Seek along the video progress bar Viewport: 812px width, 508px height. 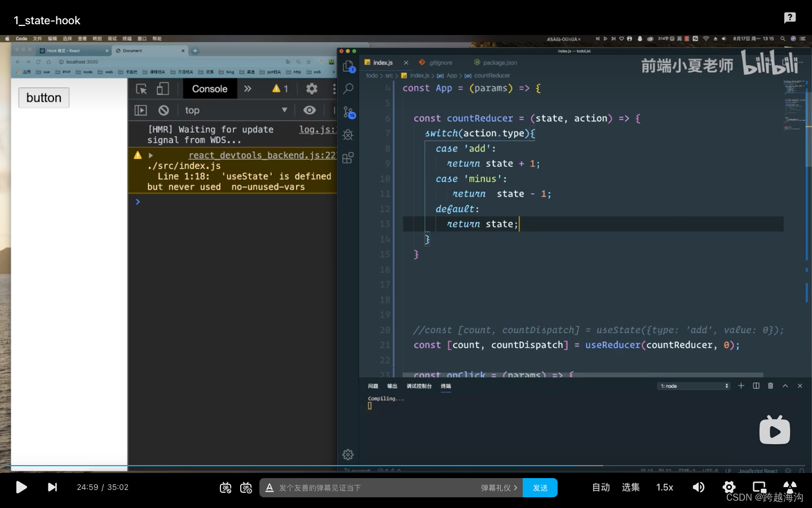[x=406, y=466]
